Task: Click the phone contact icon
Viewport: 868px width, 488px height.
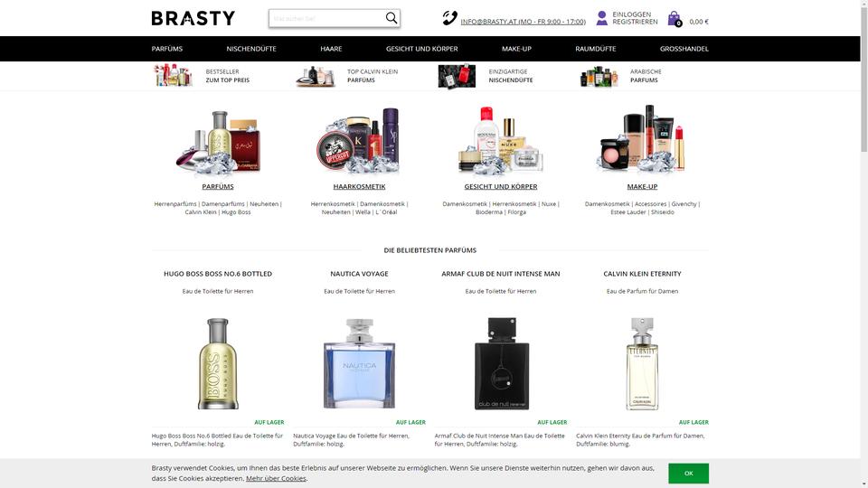Action: [x=449, y=18]
